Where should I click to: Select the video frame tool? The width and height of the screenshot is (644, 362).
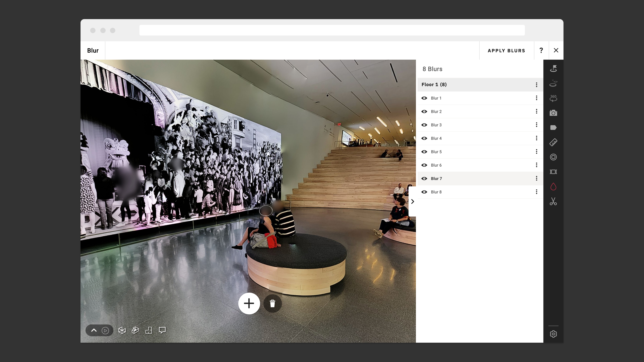tap(553, 172)
